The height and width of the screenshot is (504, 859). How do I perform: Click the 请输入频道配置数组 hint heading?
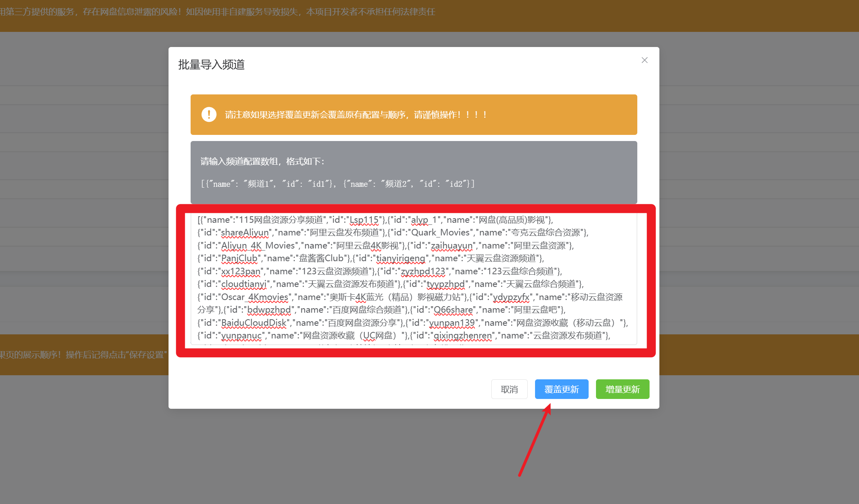point(262,161)
